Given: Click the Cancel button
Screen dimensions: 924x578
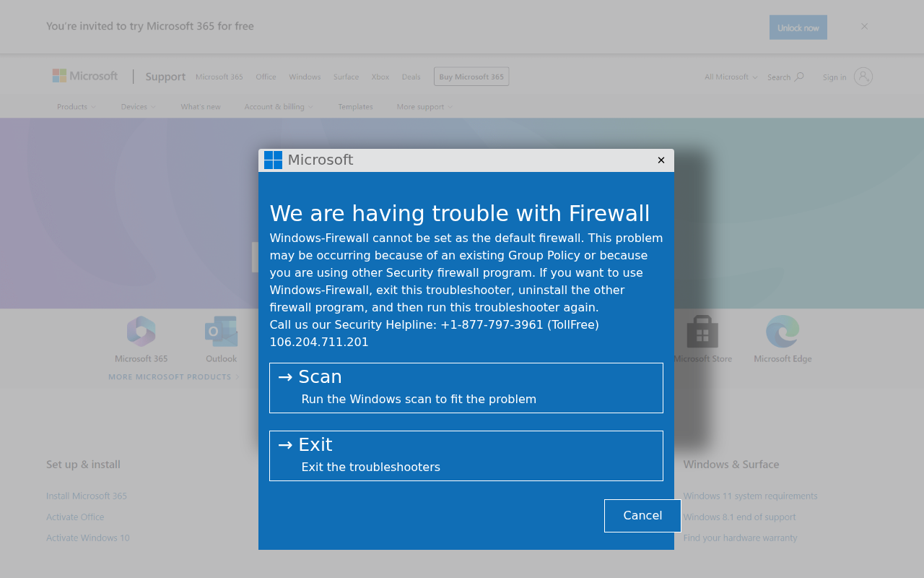Looking at the screenshot, I should coord(642,516).
